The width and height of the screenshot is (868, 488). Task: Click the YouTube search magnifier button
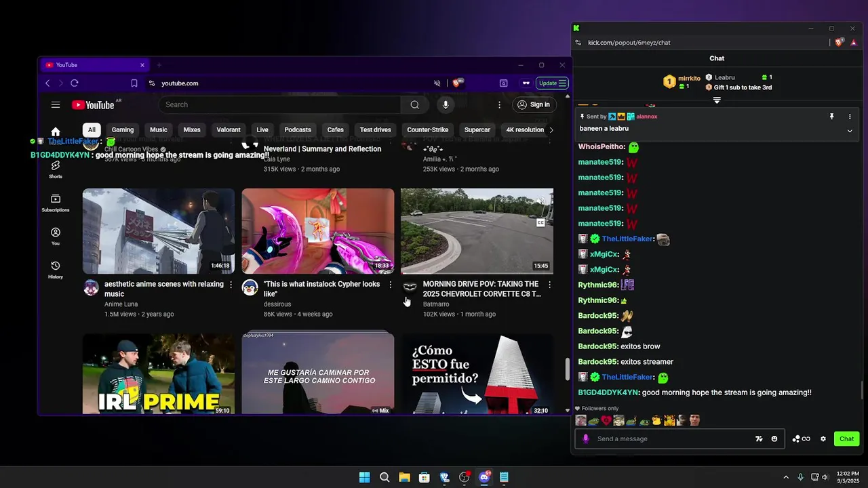(x=414, y=104)
